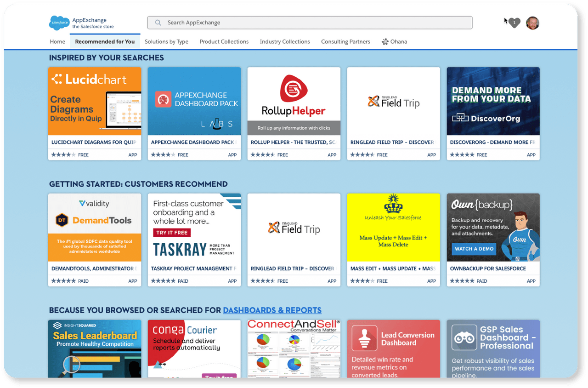Click the RollupHelper logo icon
588x388 pixels.
pyautogui.click(x=294, y=89)
